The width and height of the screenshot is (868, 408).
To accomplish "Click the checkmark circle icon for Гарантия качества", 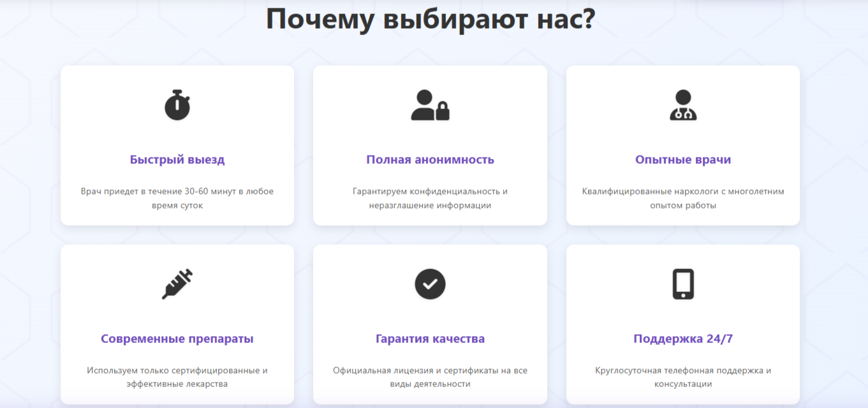I will (430, 284).
